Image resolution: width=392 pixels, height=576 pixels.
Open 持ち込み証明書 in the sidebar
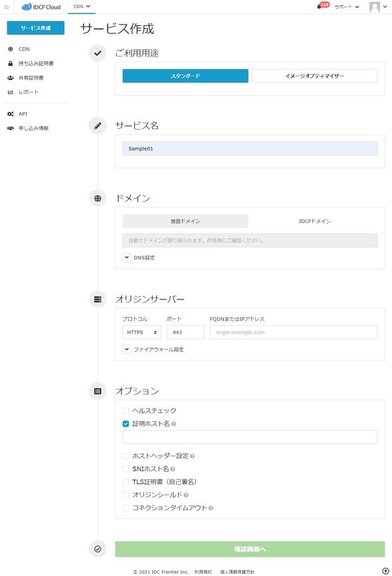coord(36,63)
